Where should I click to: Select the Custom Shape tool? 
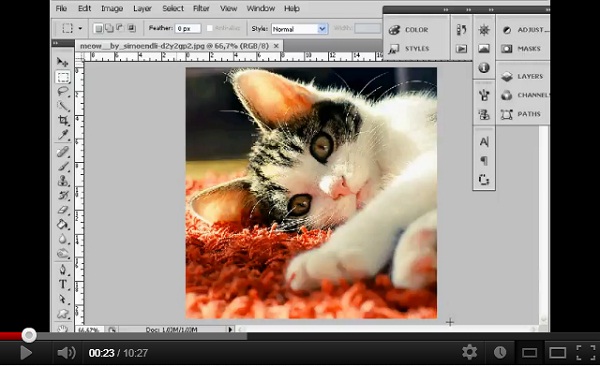pyautogui.click(x=63, y=314)
